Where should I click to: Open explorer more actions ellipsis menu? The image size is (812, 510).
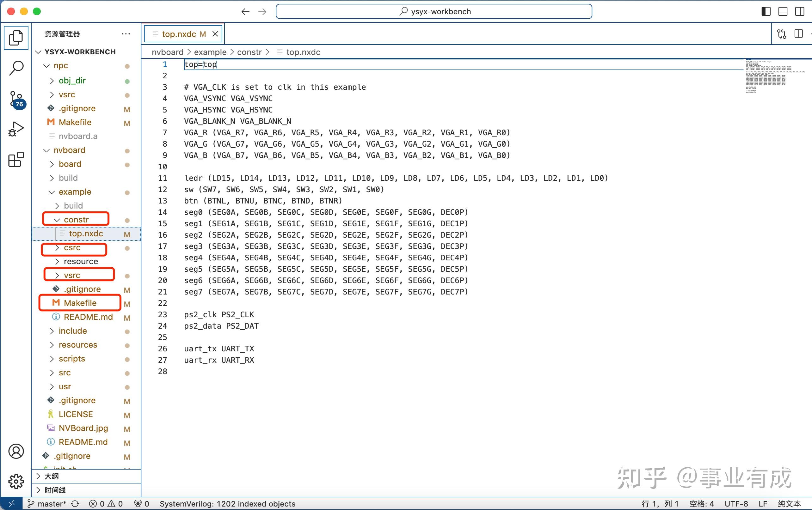point(126,34)
